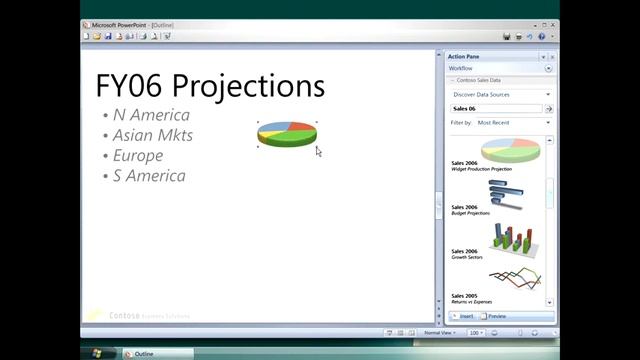640x360 pixels.
Task: Open the Discover Data Sources dropdown
Action: [502, 94]
